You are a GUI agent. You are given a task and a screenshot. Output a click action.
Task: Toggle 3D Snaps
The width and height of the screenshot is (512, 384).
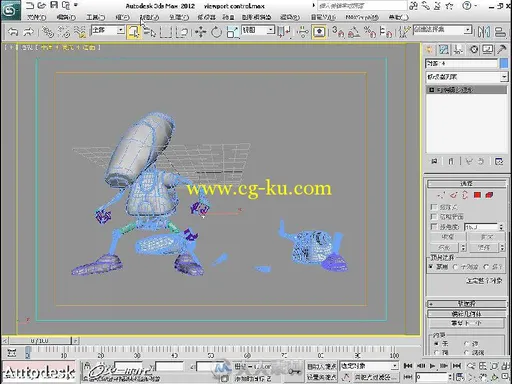coord(338,32)
